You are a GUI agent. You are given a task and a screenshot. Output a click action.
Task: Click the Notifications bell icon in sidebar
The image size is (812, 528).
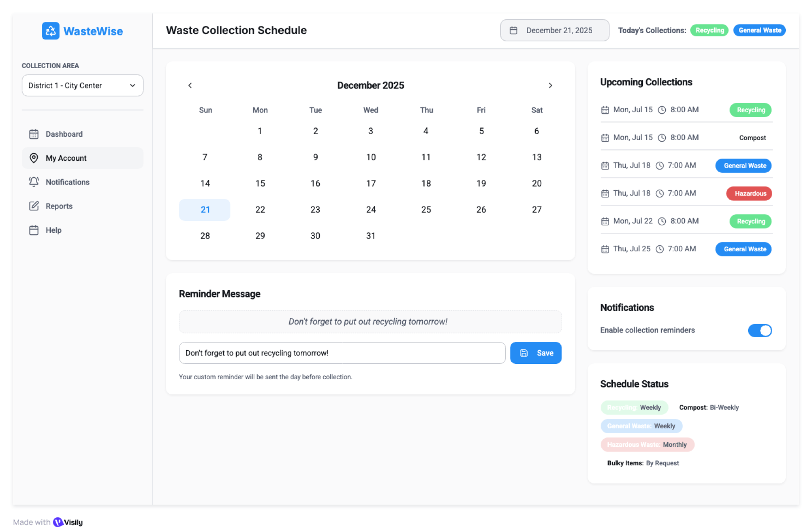pyautogui.click(x=34, y=182)
